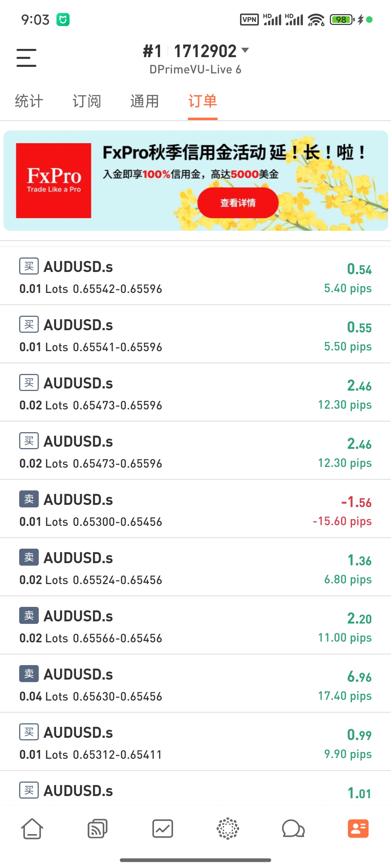Tap the VPN indicator in status bar
The width and height of the screenshot is (391, 868).
(249, 20)
